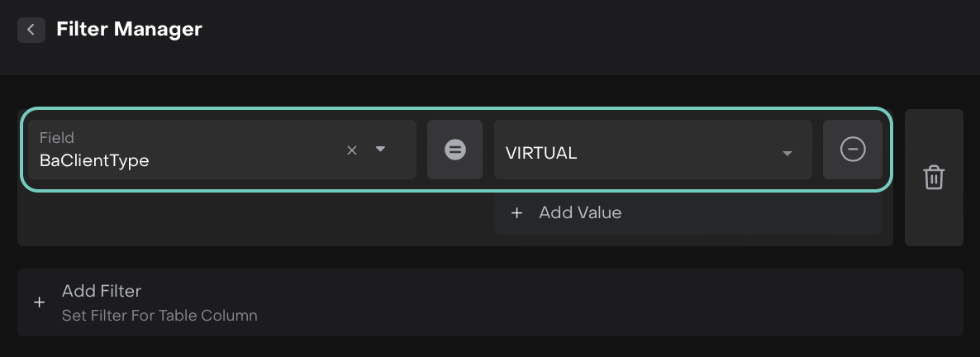The width and height of the screenshot is (980, 357).
Task: Click empty header area right of Filter Manager
Action: (578, 33)
